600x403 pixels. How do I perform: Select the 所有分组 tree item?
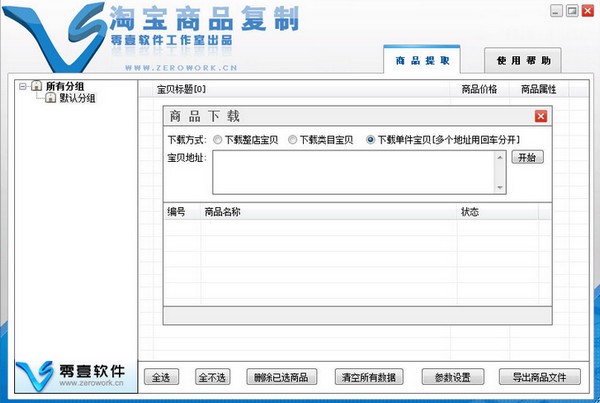point(65,86)
